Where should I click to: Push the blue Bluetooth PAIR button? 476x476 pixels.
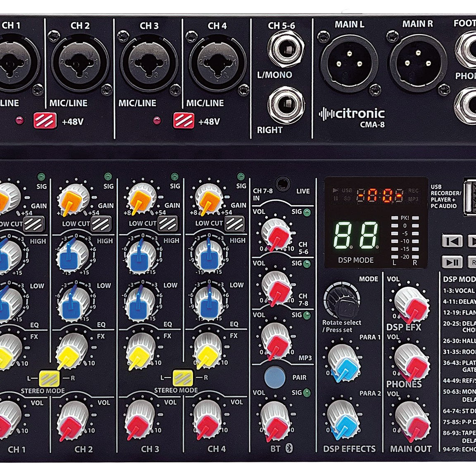pos(275,377)
